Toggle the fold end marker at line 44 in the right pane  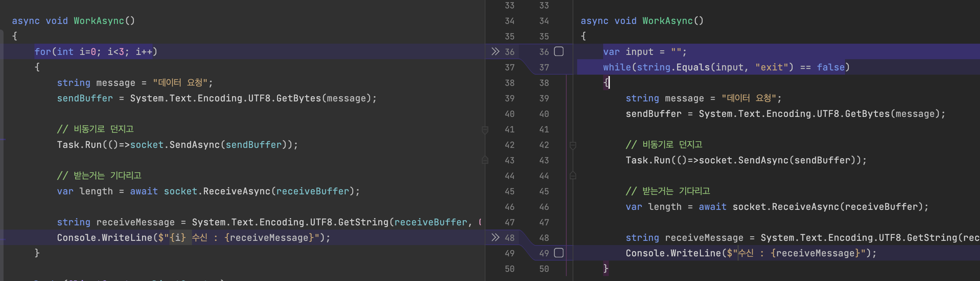573,175
